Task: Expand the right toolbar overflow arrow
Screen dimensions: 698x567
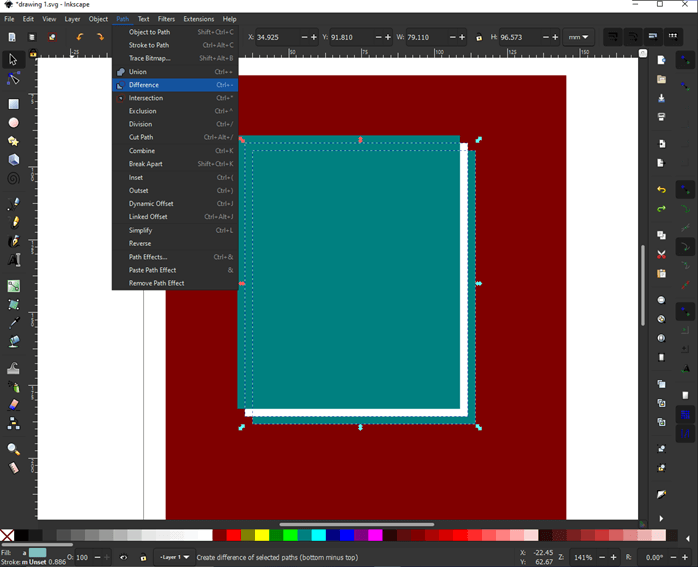Action: click(x=661, y=519)
